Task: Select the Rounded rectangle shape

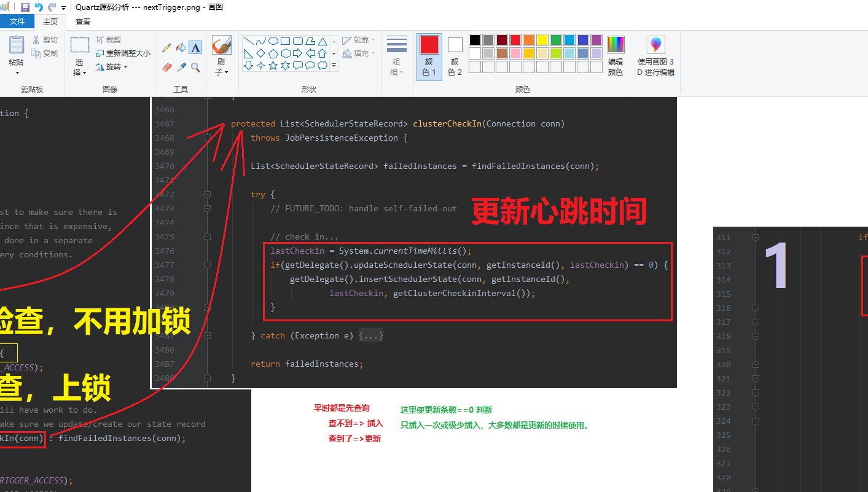Action: 298,41
